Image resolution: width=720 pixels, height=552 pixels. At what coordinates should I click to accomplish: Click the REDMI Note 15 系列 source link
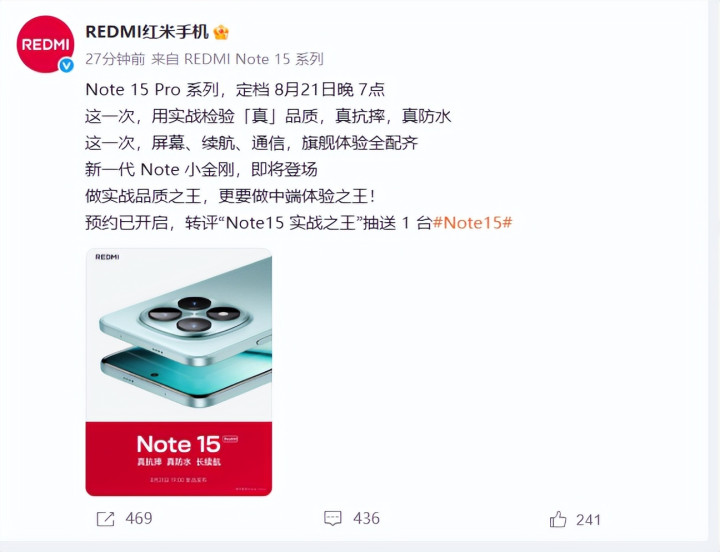coord(254,59)
